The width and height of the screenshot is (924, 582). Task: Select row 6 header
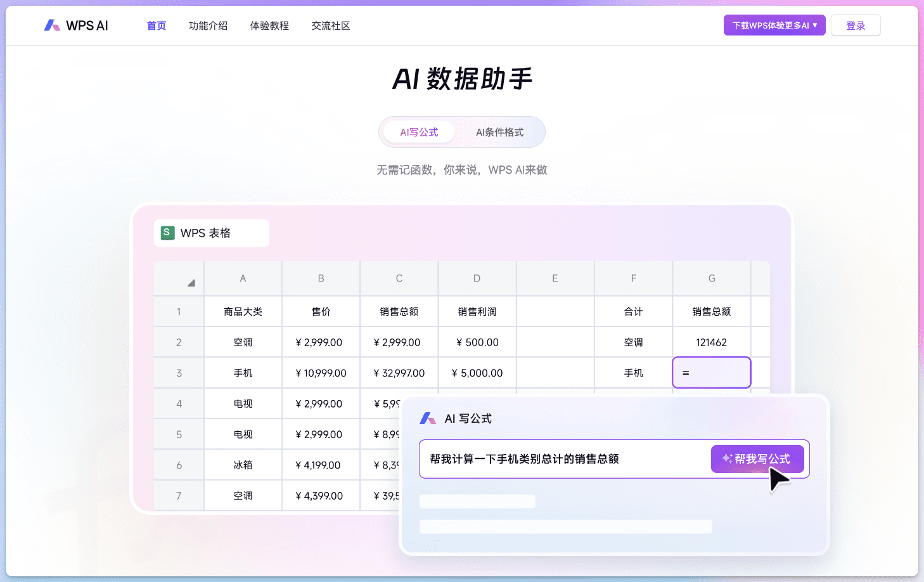pos(179,465)
